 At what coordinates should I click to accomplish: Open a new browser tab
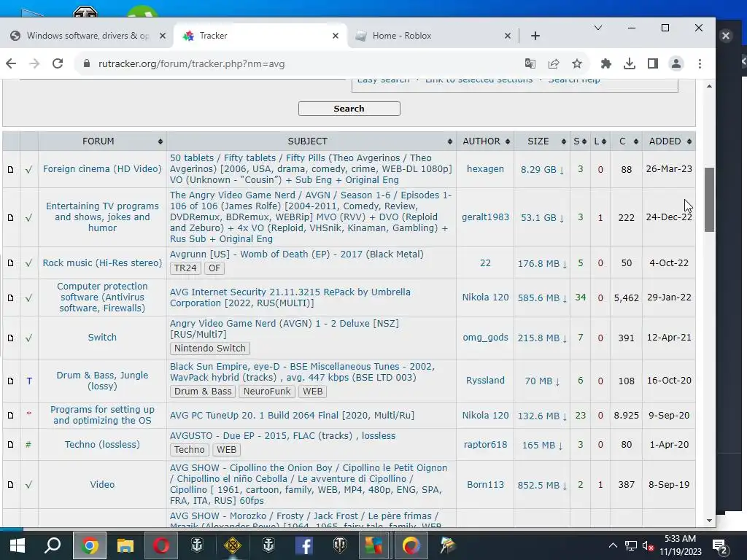[535, 36]
